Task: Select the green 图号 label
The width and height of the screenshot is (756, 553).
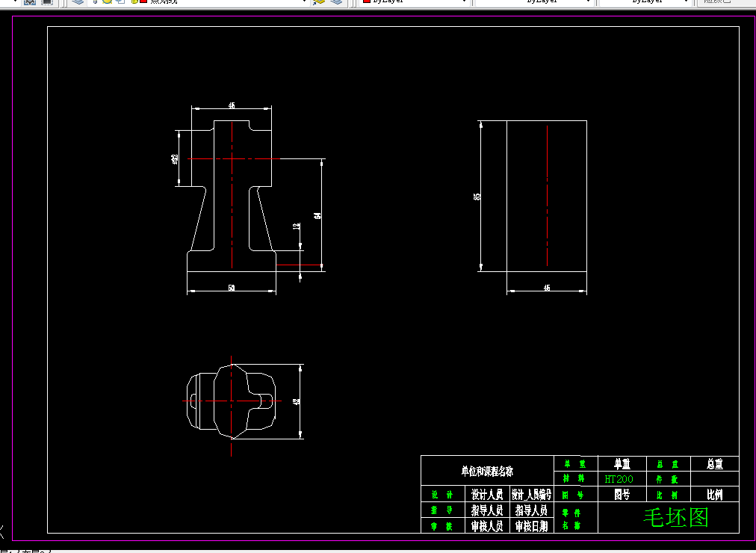Action: 573,495
